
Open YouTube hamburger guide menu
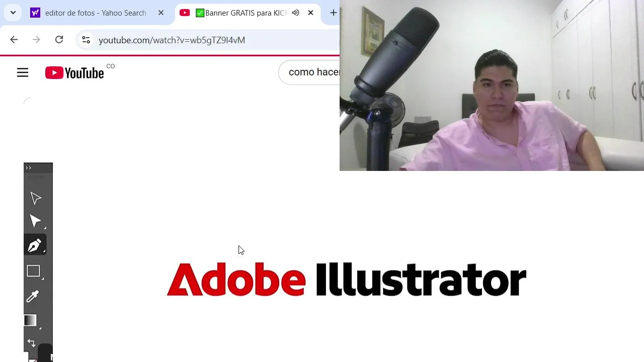coord(23,73)
